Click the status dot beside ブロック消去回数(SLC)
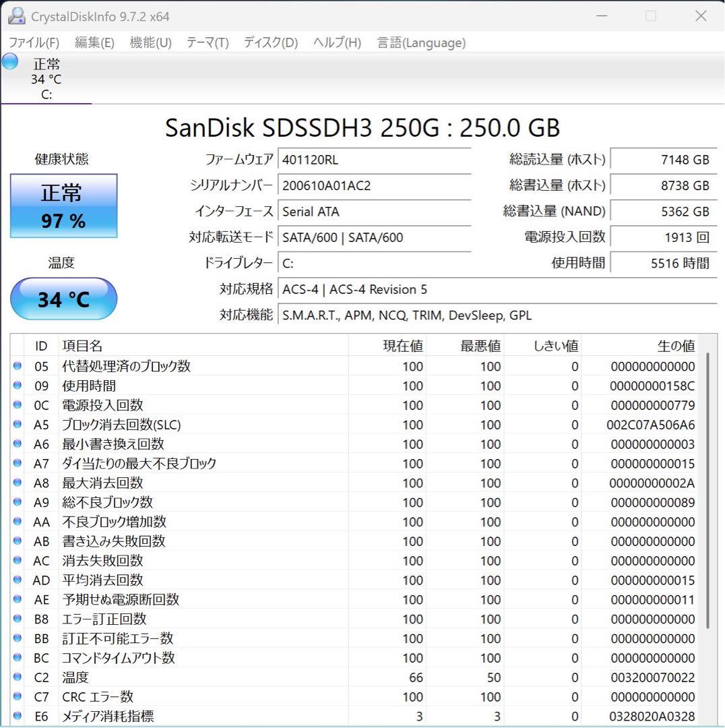This screenshot has width=725, height=728. 17,425
